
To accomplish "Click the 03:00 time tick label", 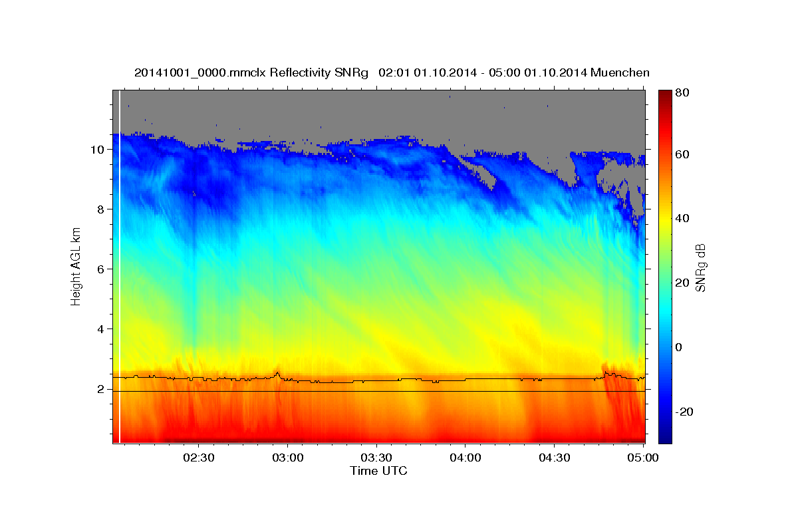I will pos(287,458).
